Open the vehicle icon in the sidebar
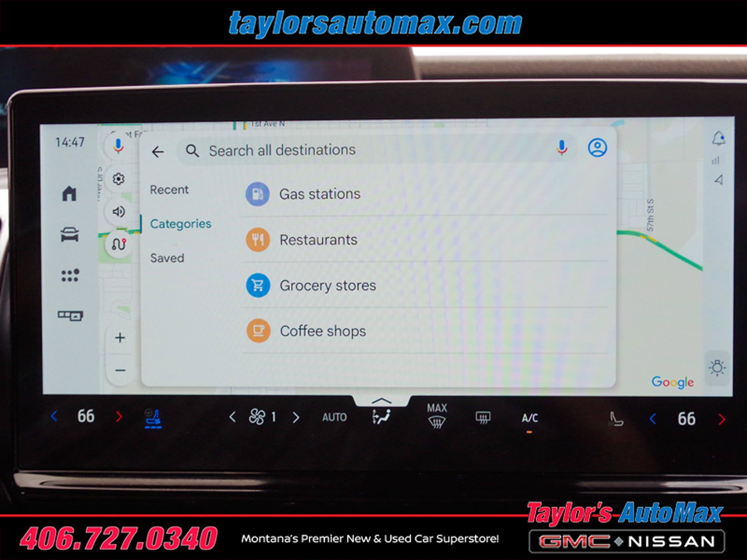Viewport: 747px width, 560px height. pyautogui.click(x=70, y=234)
